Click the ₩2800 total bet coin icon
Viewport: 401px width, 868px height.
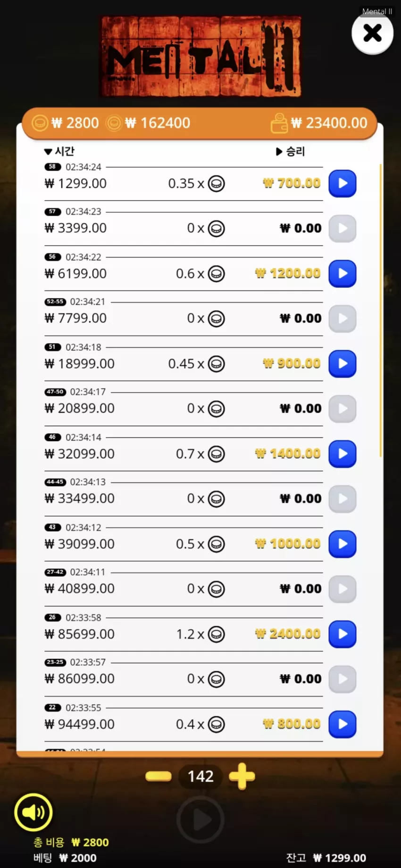[40, 123]
